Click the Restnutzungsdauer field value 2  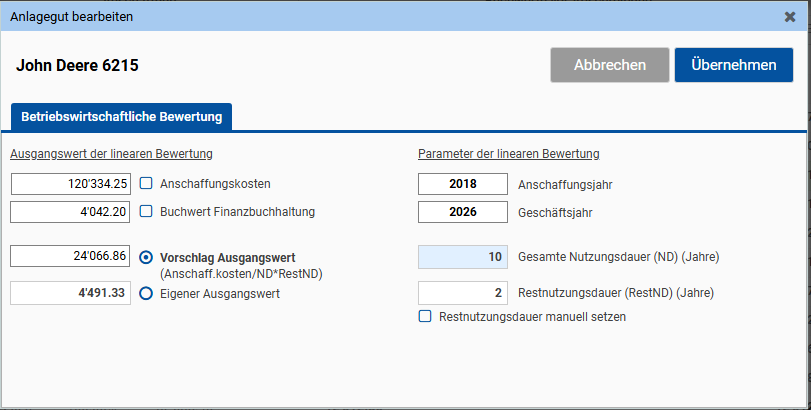[463, 293]
